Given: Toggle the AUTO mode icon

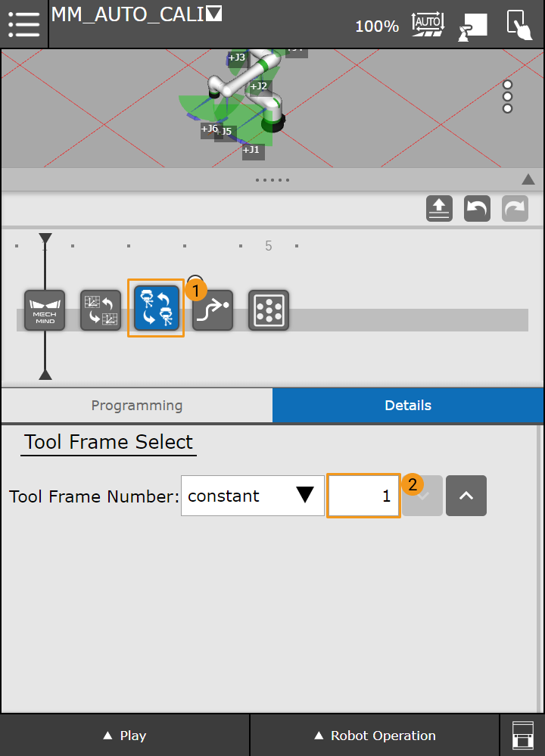Looking at the screenshot, I should (428, 24).
